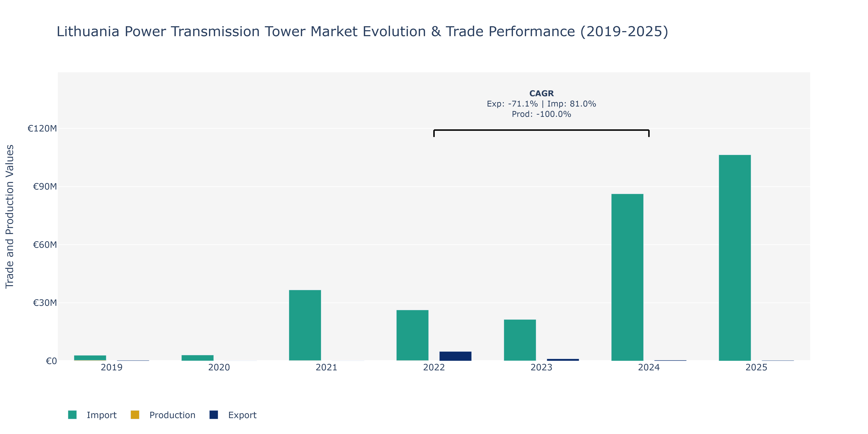This screenshot has width=868, height=434.
Task: Click the €90M y-axis tick label
Action: pos(45,187)
